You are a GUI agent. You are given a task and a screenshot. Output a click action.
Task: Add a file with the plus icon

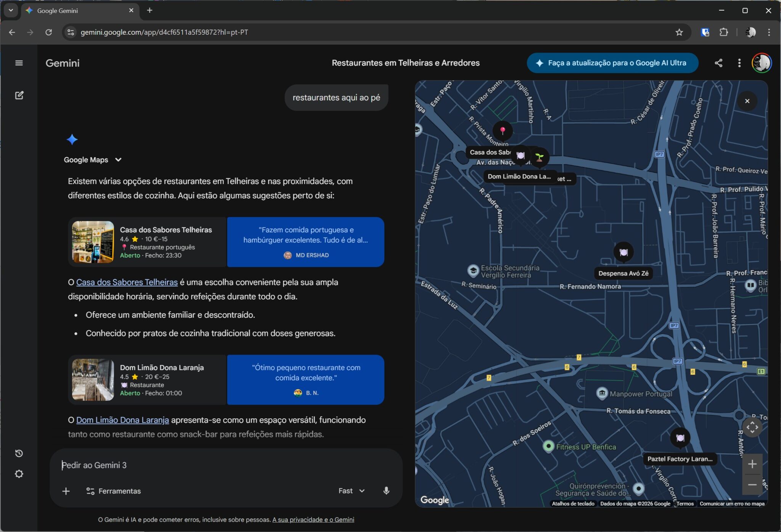66,491
